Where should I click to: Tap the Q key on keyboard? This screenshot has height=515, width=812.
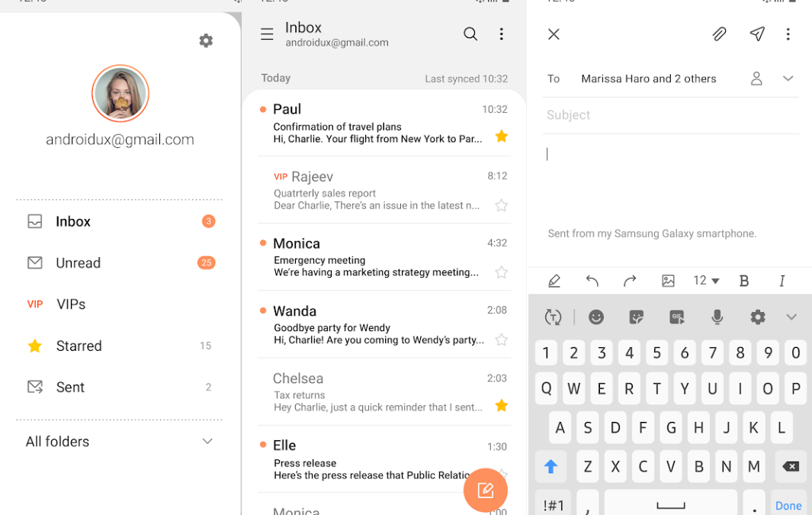click(547, 388)
